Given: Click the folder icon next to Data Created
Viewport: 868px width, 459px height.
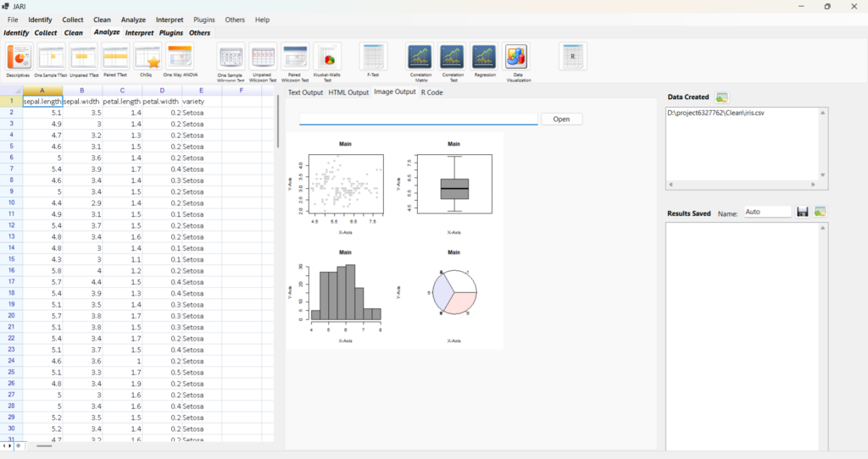Looking at the screenshot, I should click(x=721, y=97).
